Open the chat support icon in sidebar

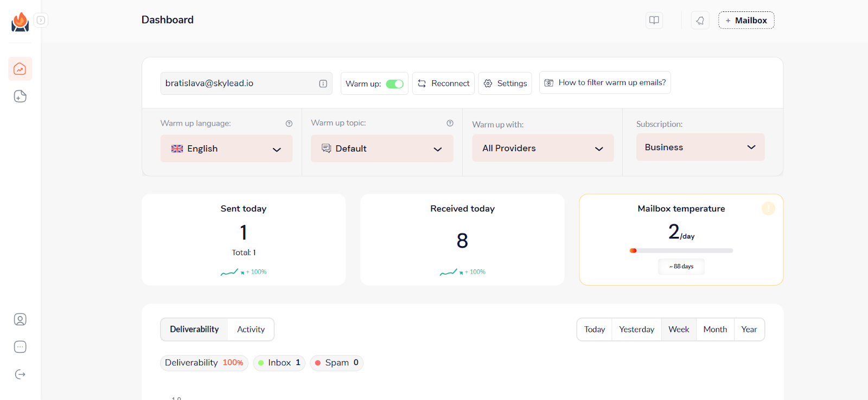click(20, 347)
